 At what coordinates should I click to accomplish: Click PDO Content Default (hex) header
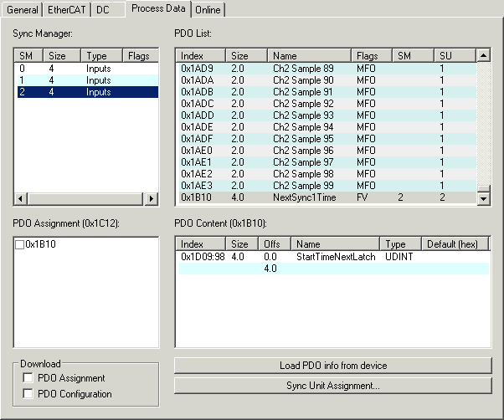455,244
